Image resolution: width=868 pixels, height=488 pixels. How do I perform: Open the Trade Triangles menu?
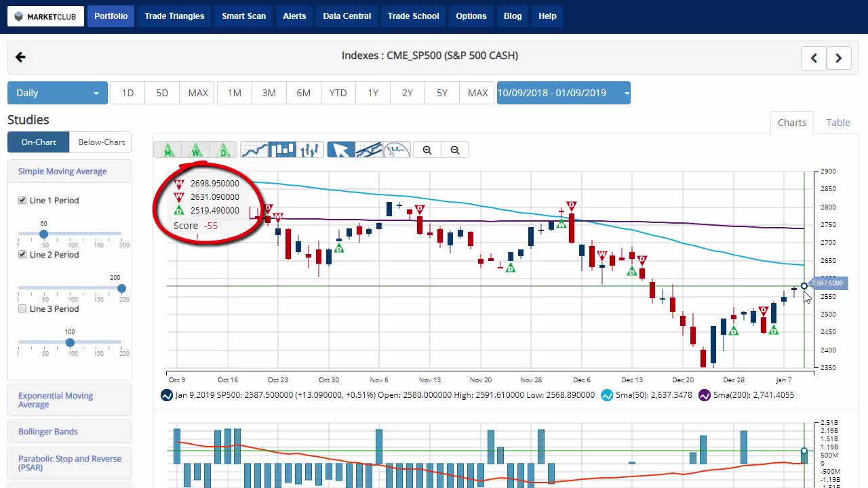pos(174,16)
